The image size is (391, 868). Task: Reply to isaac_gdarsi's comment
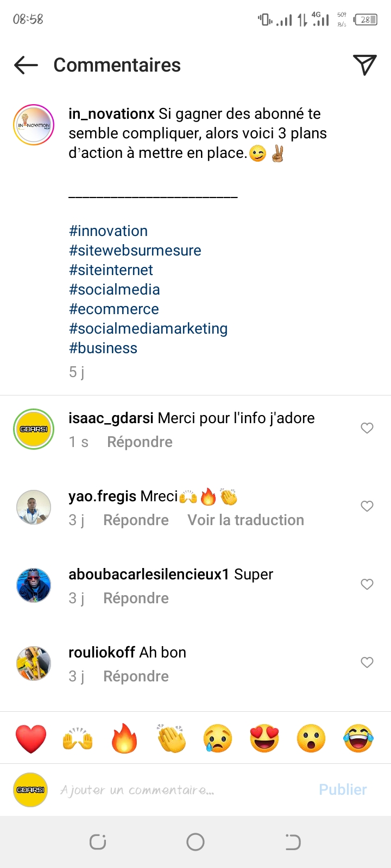coord(140,442)
